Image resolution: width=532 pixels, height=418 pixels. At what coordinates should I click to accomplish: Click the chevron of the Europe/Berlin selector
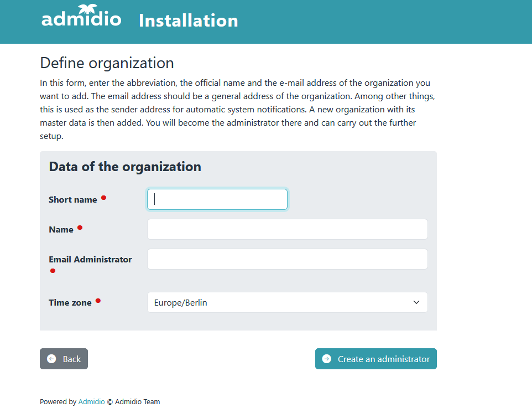click(x=416, y=302)
